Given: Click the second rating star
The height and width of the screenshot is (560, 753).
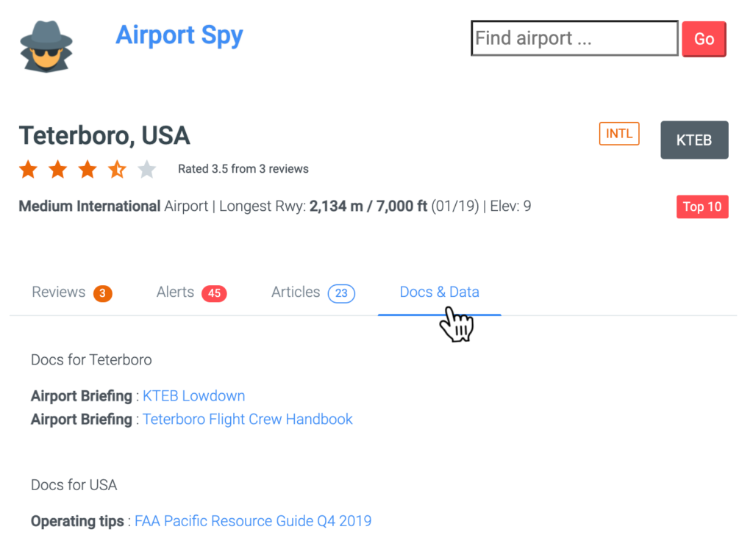Looking at the screenshot, I should click(58, 170).
